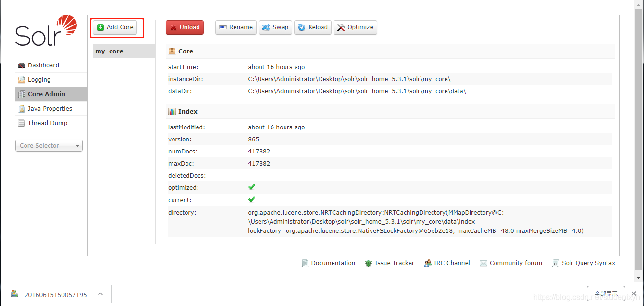Optimize the core index
The image size is (644, 306).
pos(355,27)
